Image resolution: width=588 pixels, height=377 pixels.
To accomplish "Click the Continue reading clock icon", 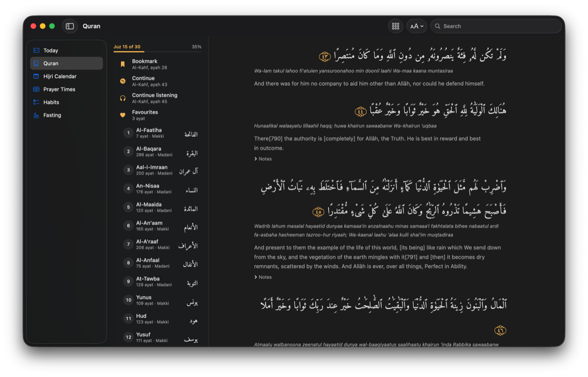I will point(122,81).
